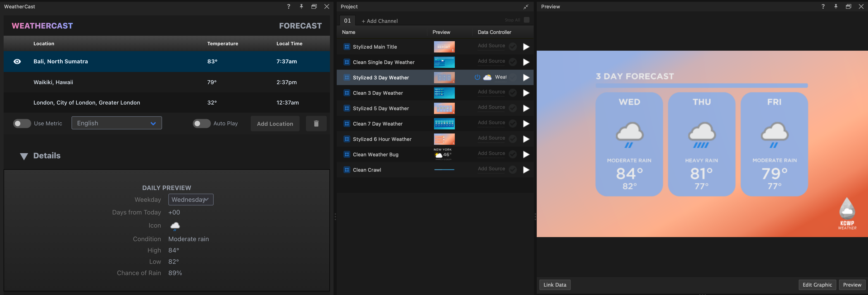Play the Stylized 3 Day Weather graphic

[526, 77]
